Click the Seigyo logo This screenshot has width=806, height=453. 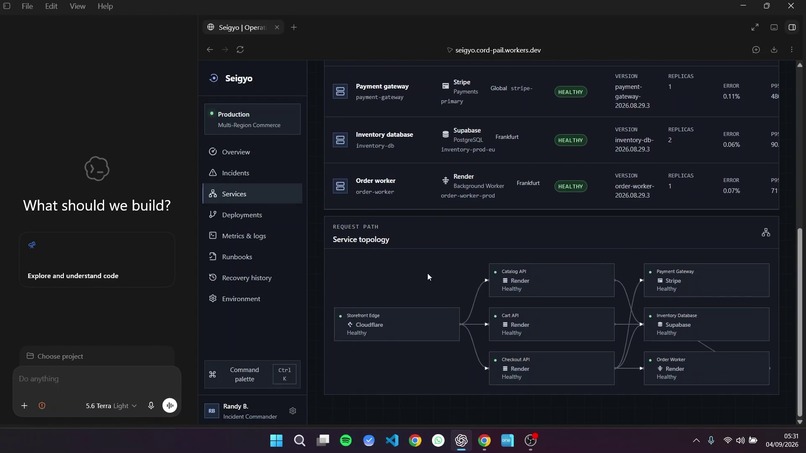point(231,78)
